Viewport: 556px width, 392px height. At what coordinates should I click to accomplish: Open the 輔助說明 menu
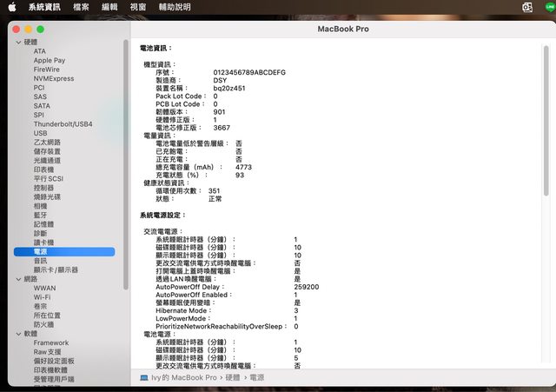tap(175, 7)
